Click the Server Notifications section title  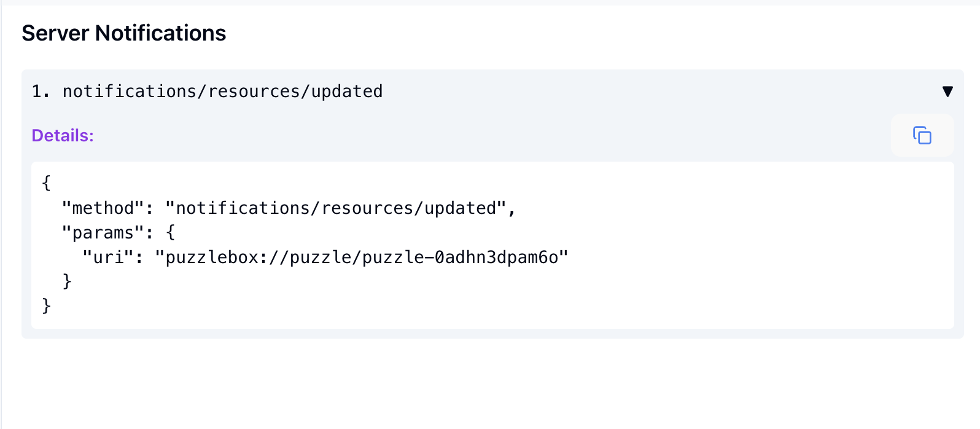[x=123, y=33]
